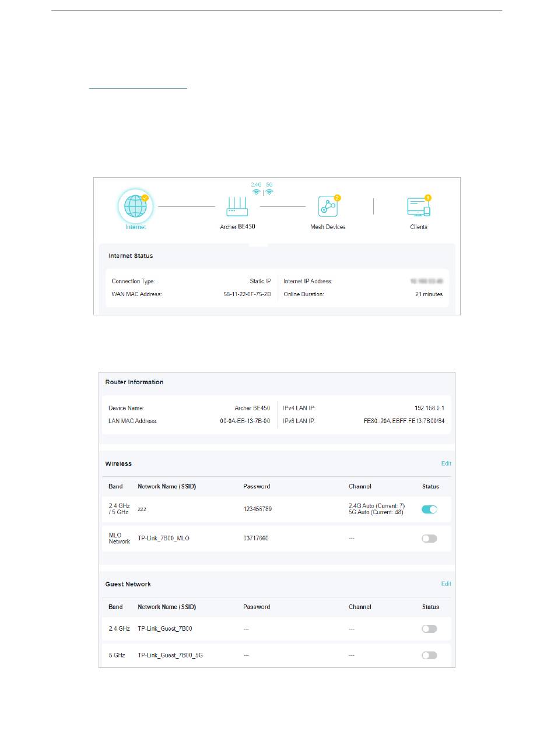Screen dimensions: 554x756
Task: Open the Archer BE450 router icon
Action: [x=237, y=206]
